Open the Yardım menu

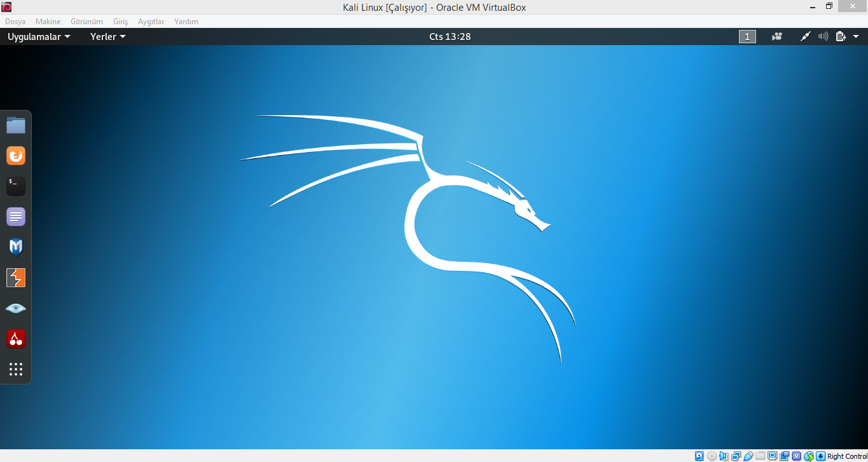click(186, 22)
